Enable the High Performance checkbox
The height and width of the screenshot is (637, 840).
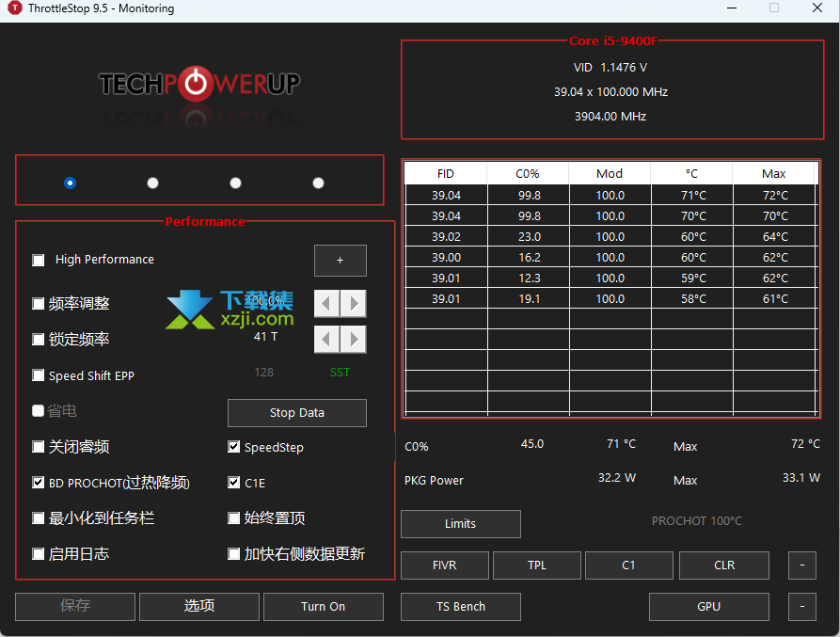click(x=38, y=261)
